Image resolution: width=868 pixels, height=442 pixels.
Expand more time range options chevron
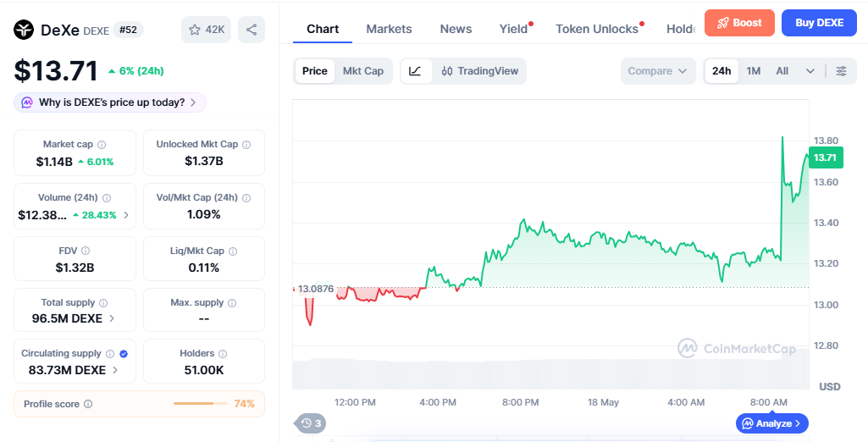coord(810,71)
